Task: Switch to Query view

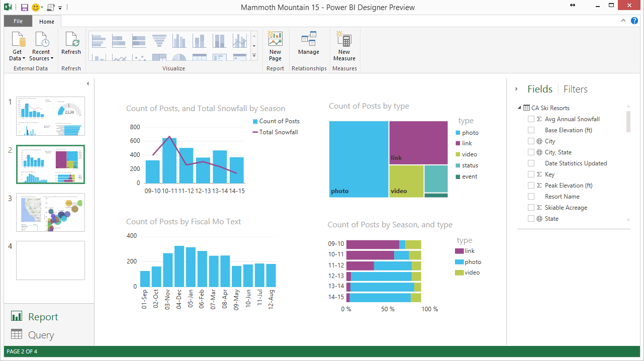Action: pyautogui.click(x=40, y=335)
